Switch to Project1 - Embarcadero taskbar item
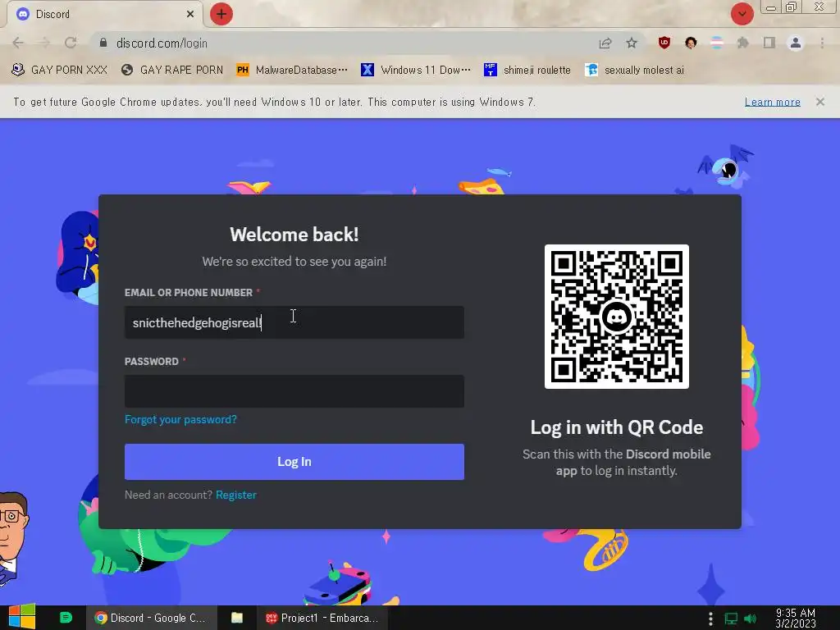Screen dimensions: 840x630 pyautogui.click(x=322, y=618)
